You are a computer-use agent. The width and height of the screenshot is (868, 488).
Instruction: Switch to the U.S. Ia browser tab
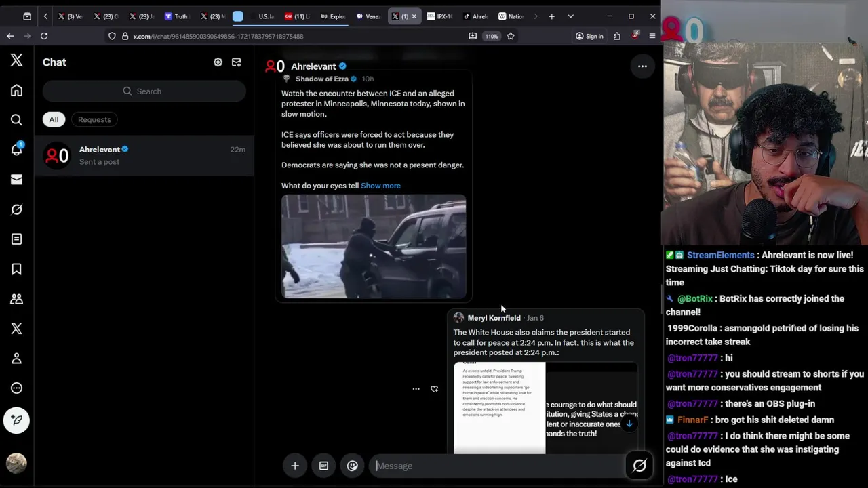tap(262, 16)
